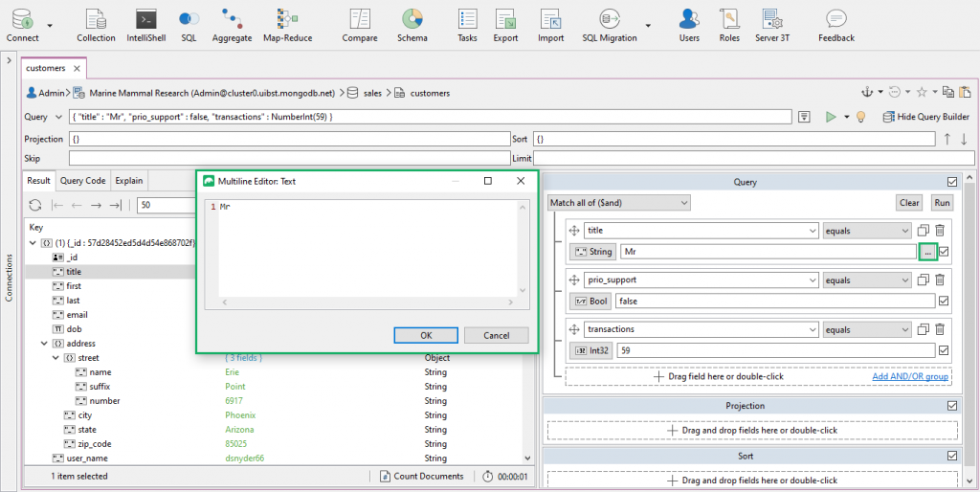Open the equals operator dropdown for title
The height and width of the screenshot is (492, 980).
[867, 230]
